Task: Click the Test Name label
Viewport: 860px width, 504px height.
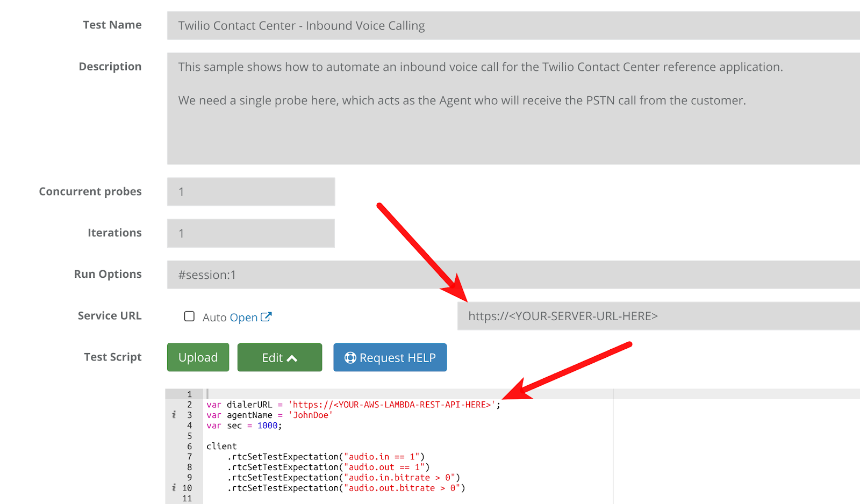Action: pos(112,25)
